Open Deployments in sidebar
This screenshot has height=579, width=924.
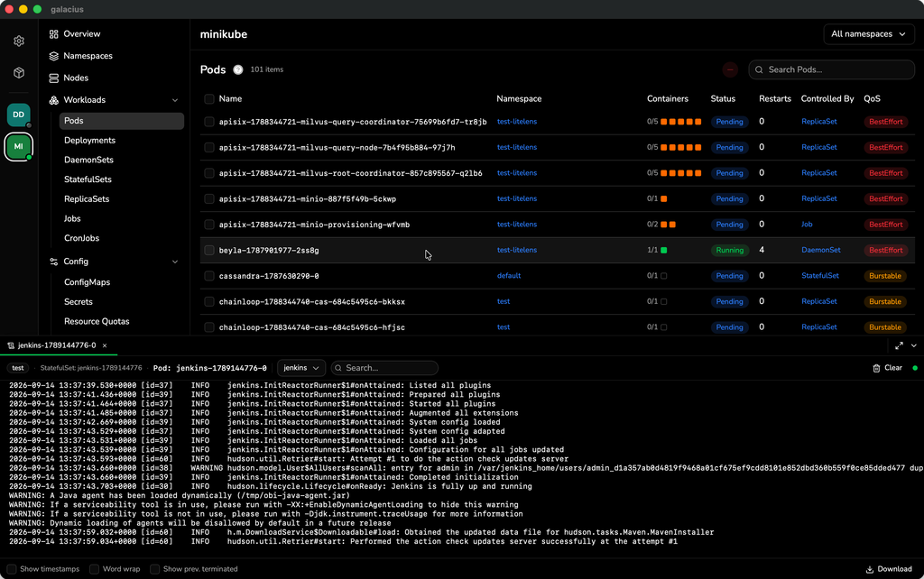89,140
